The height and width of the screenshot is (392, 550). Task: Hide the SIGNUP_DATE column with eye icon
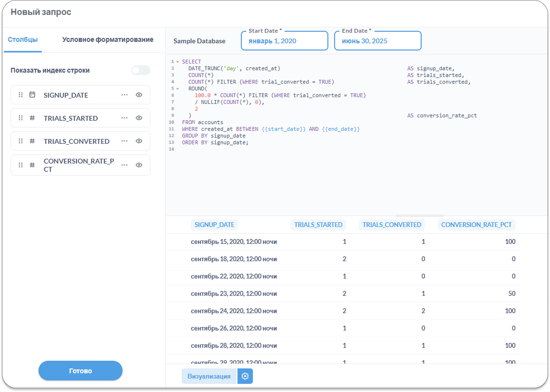pyautogui.click(x=139, y=95)
